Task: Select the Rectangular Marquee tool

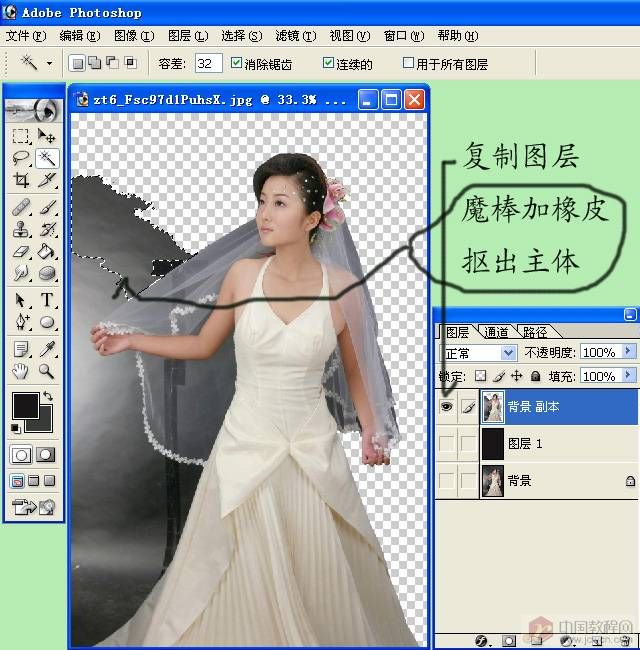Action: coord(21,135)
